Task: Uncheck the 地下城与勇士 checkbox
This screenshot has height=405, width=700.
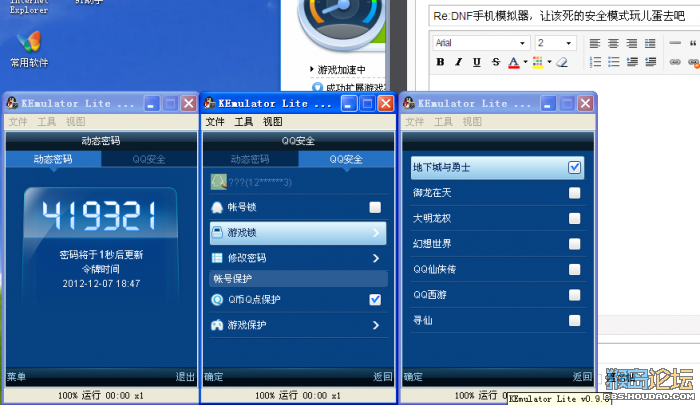Action: pyautogui.click(x=575, y=167)
